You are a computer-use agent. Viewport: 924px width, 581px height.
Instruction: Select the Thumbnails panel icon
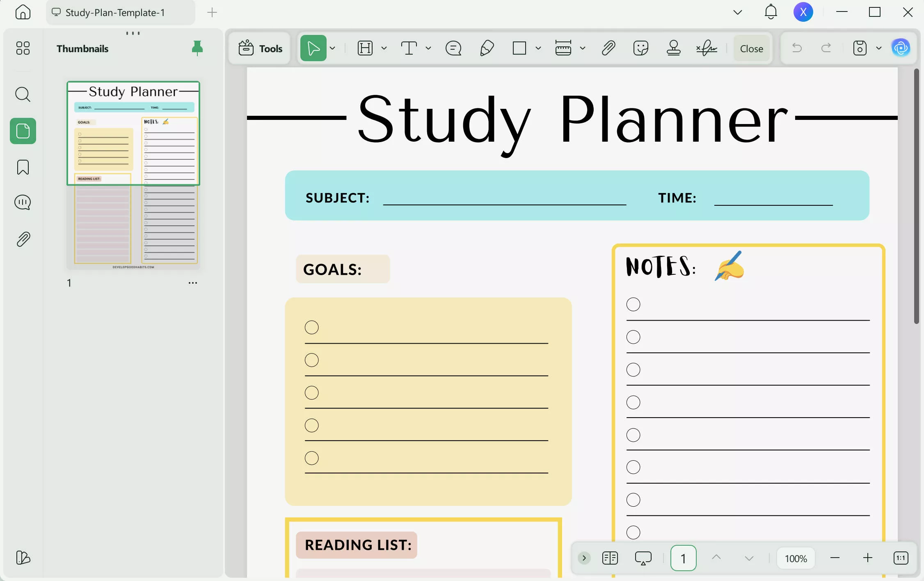coord(23,131)
